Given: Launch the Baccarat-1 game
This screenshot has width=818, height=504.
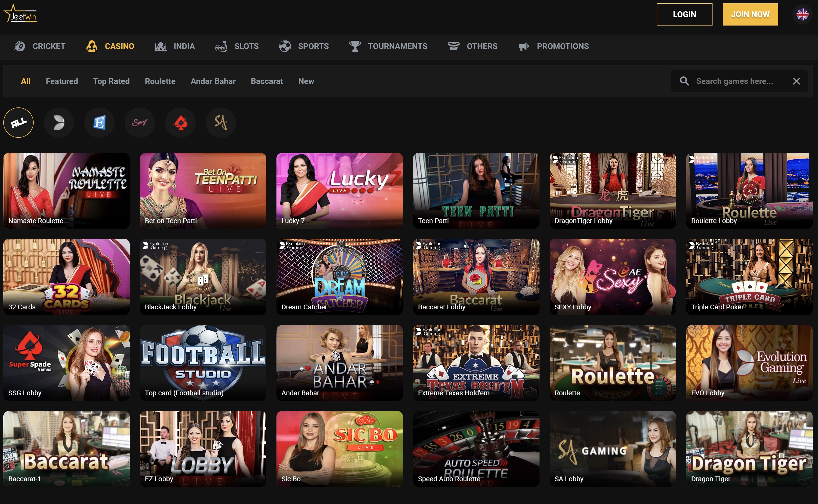Looking at the screenshot, I should coord(66,449).
